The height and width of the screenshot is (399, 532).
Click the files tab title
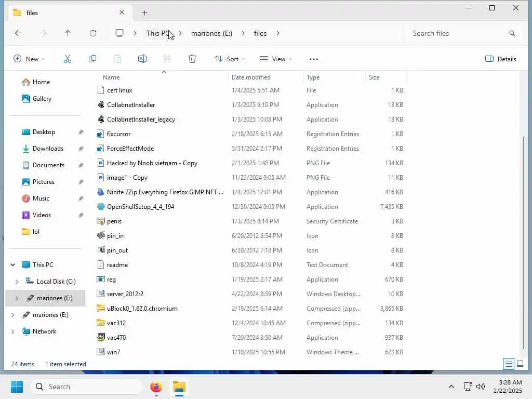32,13
